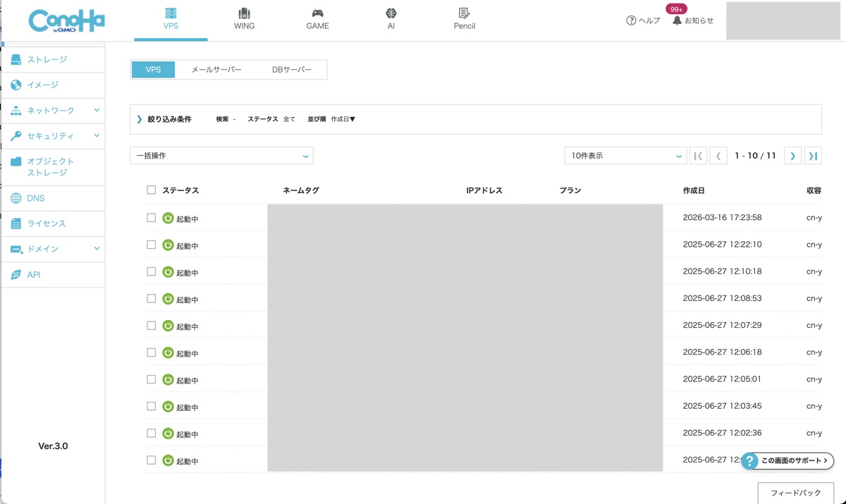Check the row created 2025-06-27 12:03:45
846x504 pixels.
tap(151, 406)
